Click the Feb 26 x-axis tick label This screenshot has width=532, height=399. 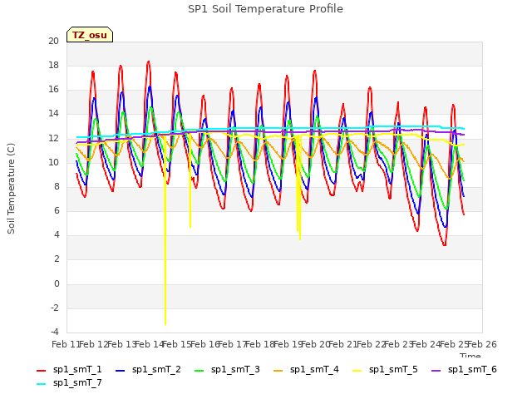click(x=482, y=344)
